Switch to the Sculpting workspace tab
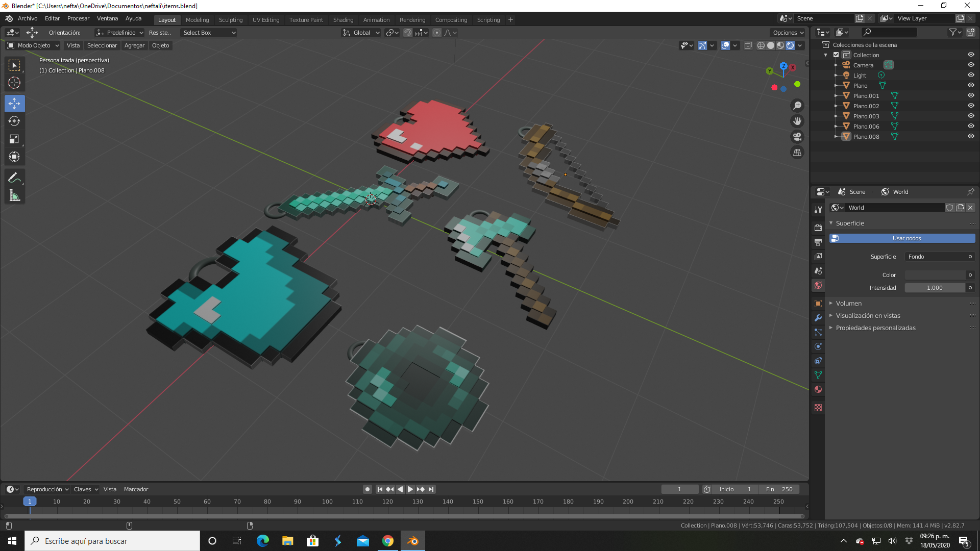This screenshot has height=551, width=980. point(231,20)
